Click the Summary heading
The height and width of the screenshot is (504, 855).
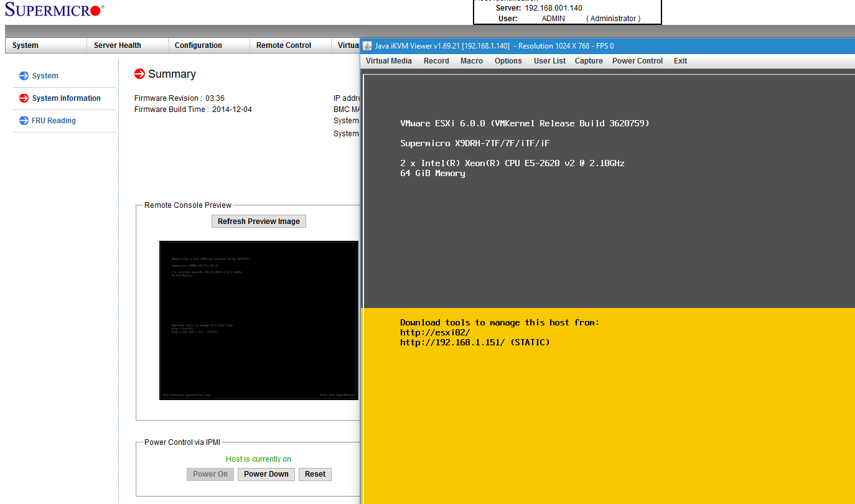(172, 74)
